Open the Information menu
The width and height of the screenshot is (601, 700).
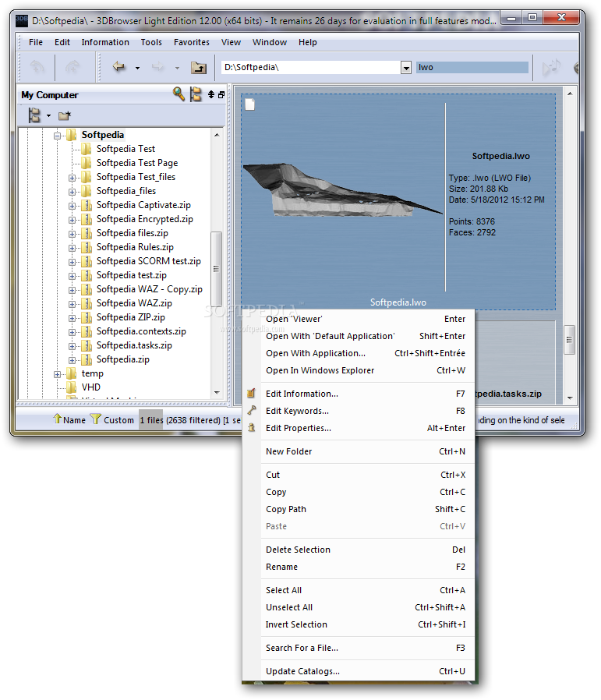(x=105, y=42)
